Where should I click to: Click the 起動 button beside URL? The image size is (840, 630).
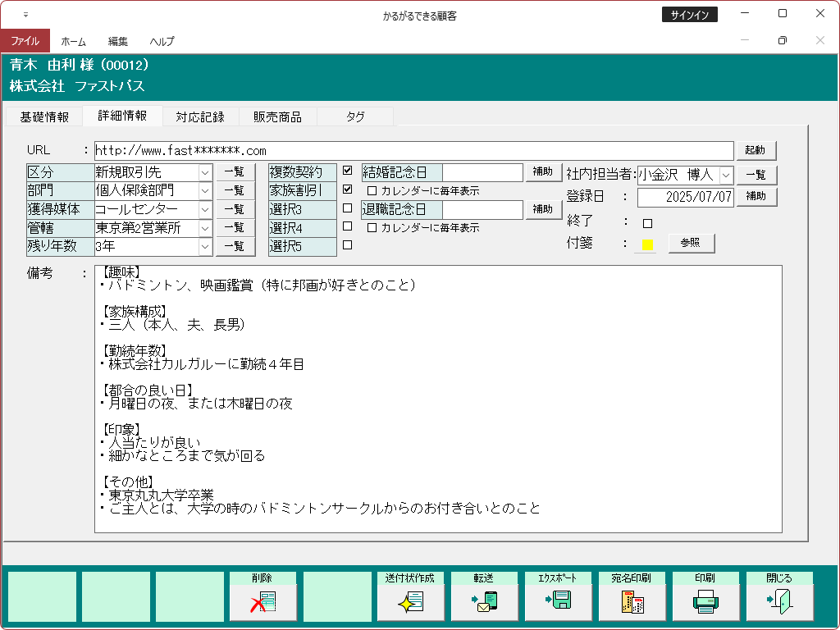(x=755, y=151)
